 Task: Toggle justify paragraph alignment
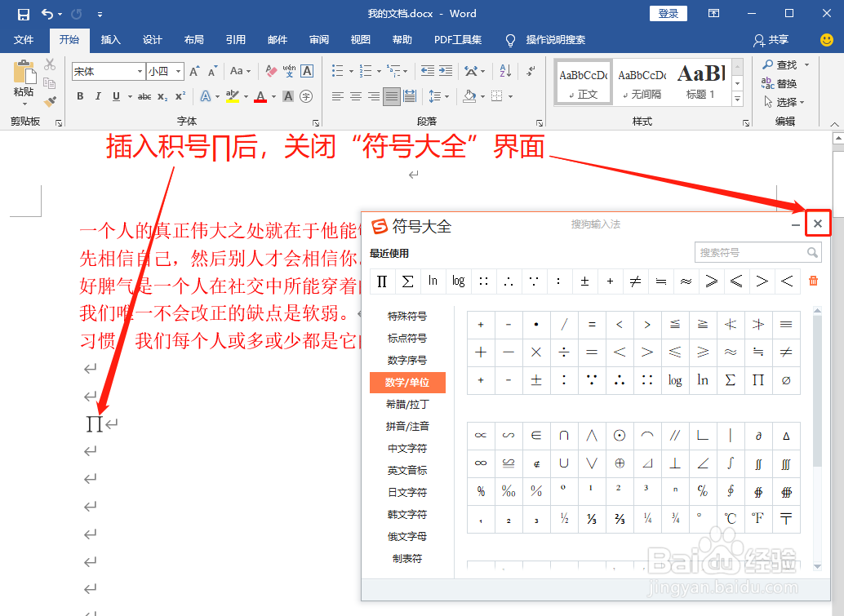pyautogui.click(x=392, y=96)
